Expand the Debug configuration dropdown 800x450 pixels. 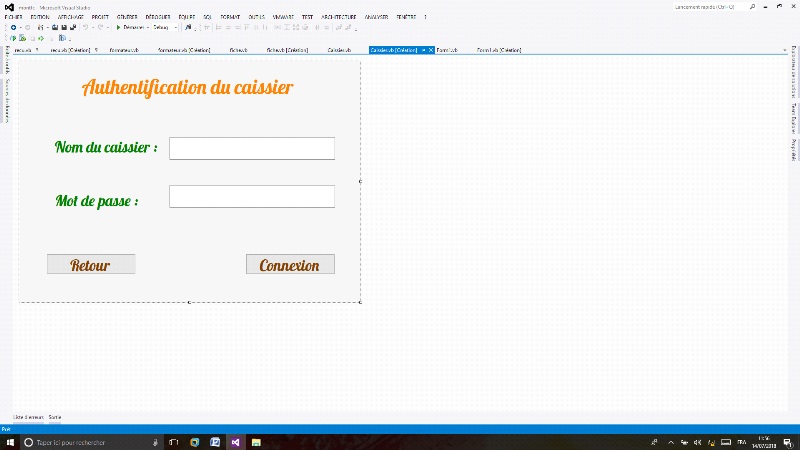[177, 27]
